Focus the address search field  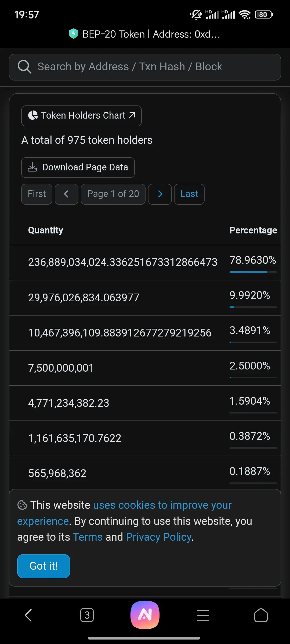(150, 67)
